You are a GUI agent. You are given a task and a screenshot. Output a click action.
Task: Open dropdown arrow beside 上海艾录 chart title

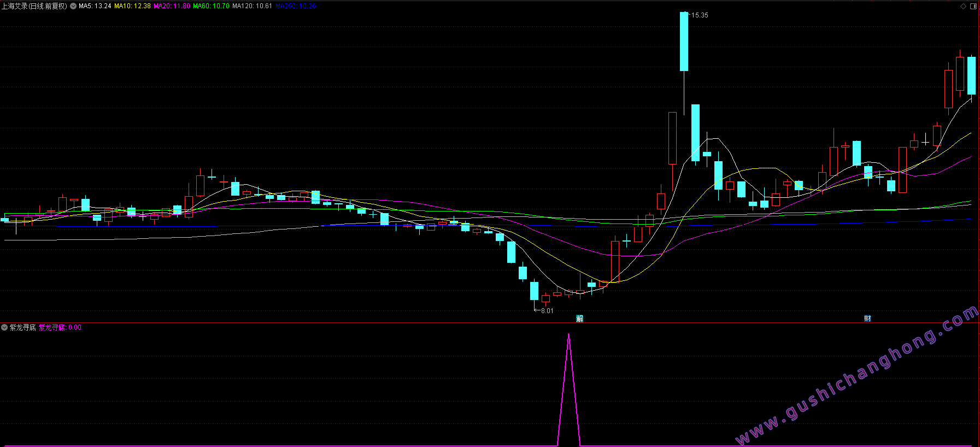(73, 6)
